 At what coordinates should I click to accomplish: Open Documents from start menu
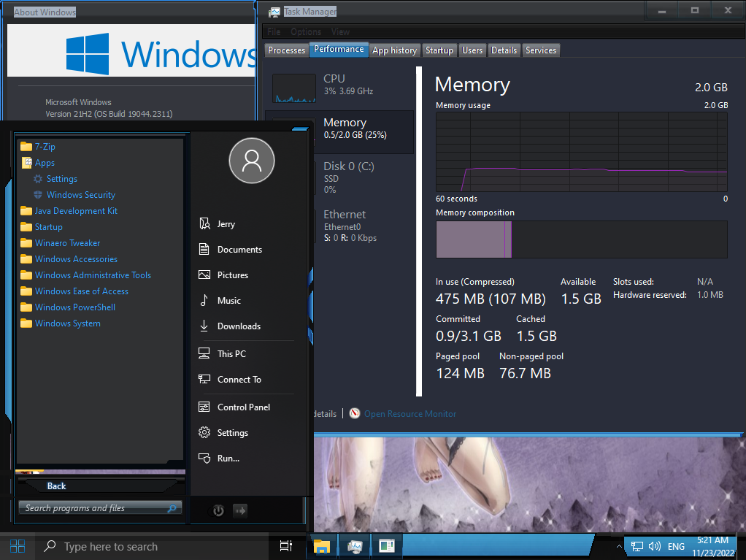(230, 249)
